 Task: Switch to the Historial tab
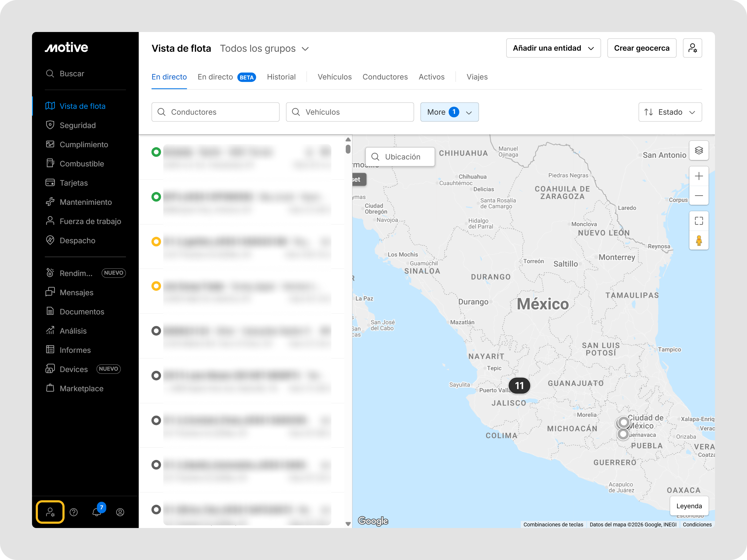pos(281,77)
